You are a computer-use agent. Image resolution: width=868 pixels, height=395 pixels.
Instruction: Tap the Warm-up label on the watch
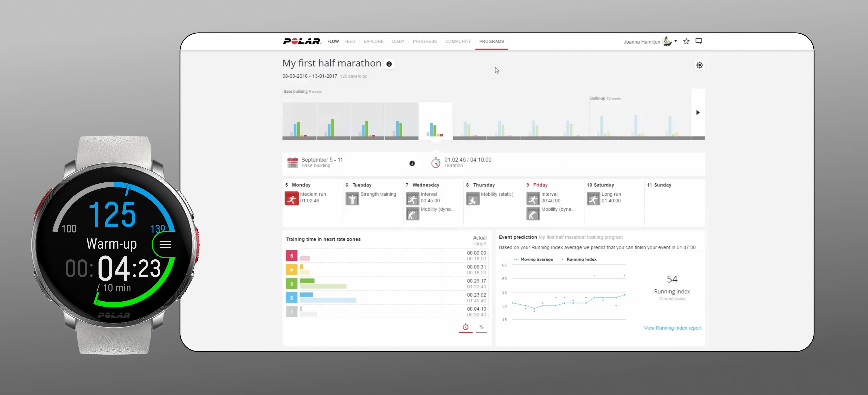pos(112,244)
